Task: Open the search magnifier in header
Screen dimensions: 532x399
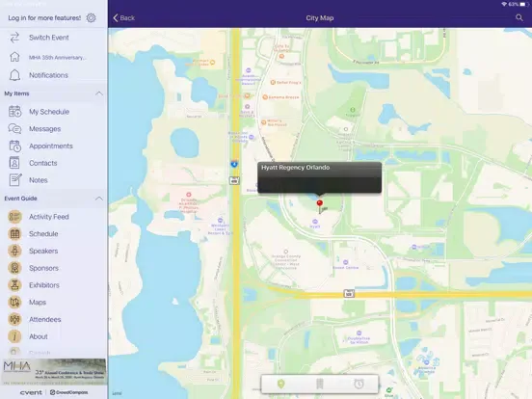Action: click(x=519, y=17)
